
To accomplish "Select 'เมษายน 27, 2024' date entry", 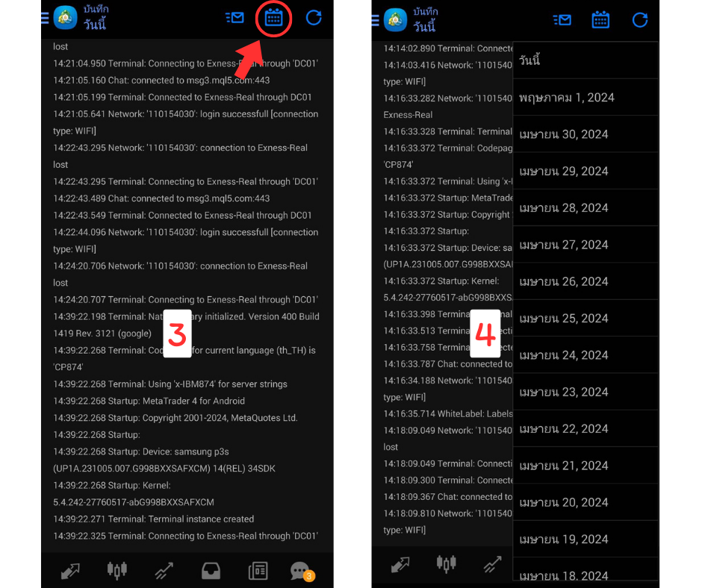I will point(585,245).
